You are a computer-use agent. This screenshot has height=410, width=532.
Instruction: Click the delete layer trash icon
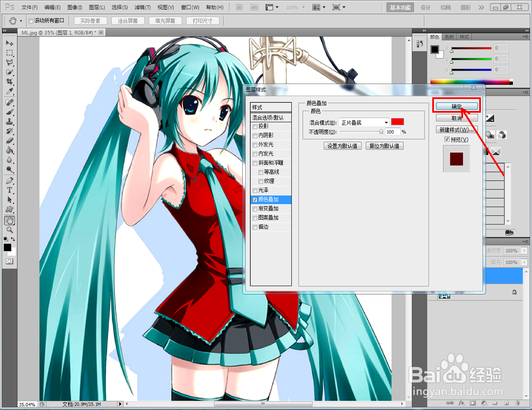click(517, 403)
